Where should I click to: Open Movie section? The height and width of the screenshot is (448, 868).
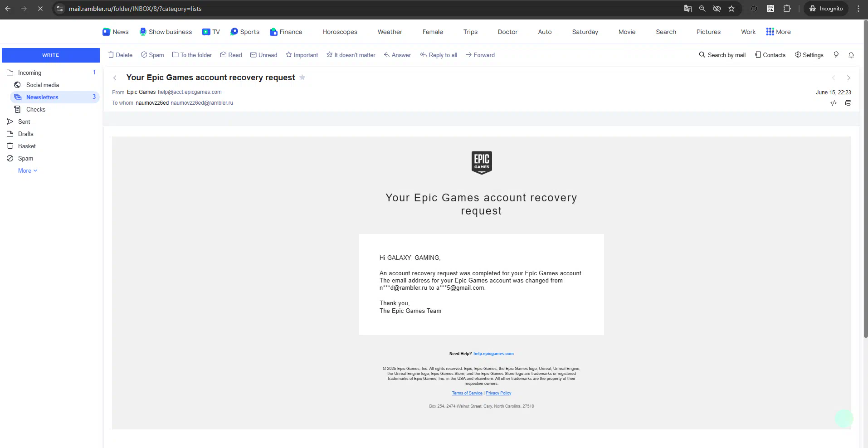627,32
